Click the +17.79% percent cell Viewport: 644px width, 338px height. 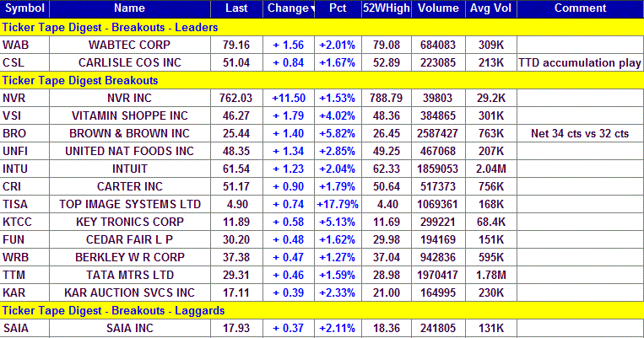[x=338, y=204]
